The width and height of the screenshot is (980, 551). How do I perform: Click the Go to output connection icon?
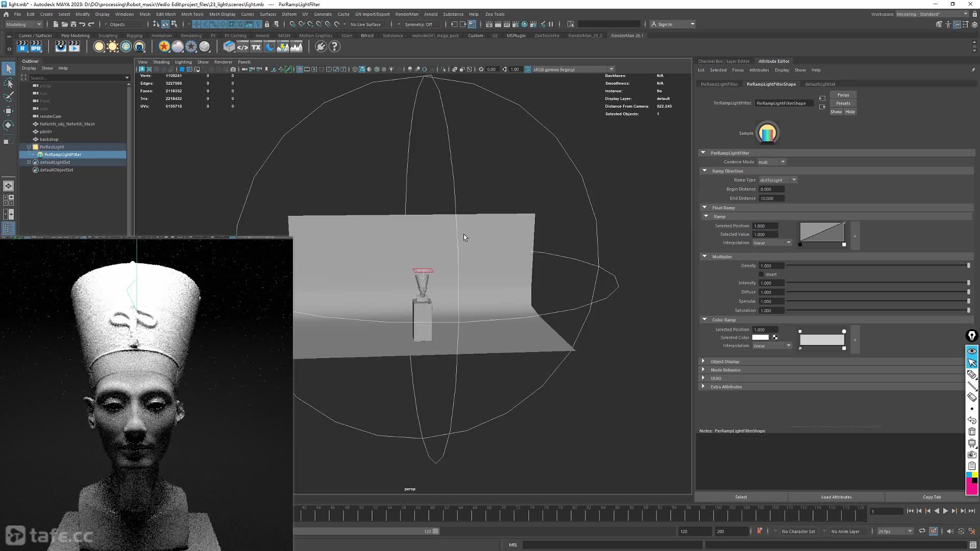point(822,107)
